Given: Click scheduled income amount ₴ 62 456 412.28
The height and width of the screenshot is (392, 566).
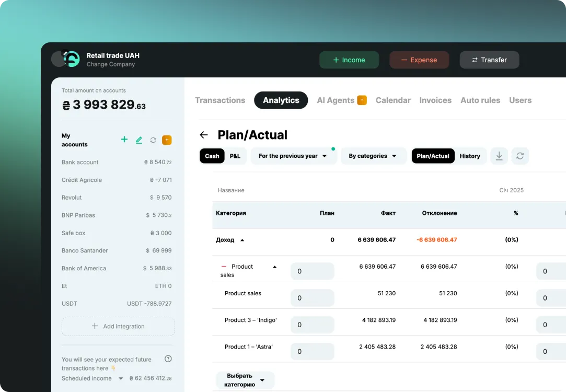Looking at the screenshot, I should pos(151,378).
